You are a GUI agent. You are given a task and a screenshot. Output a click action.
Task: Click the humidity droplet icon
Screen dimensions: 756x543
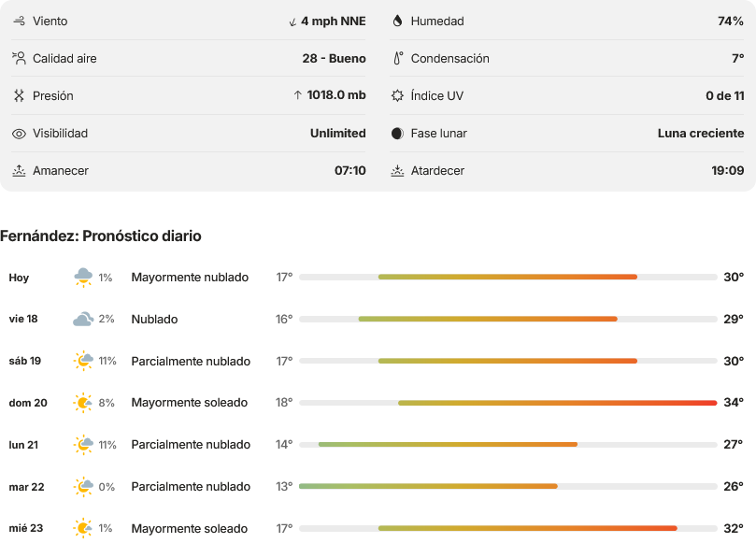[x=397, y=21]
